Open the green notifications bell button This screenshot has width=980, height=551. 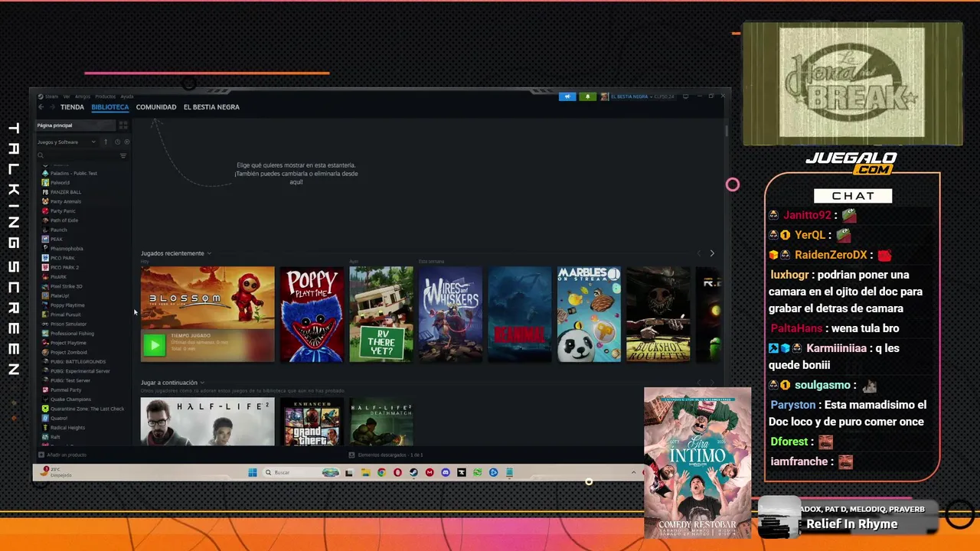point(588,96)
